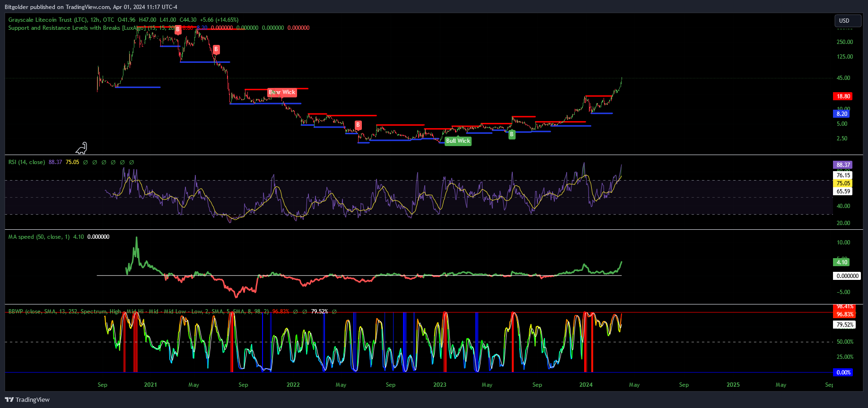868x408 pixels.
Task: Select the red Bear Wick label
Action: click(x=282, y=92)
